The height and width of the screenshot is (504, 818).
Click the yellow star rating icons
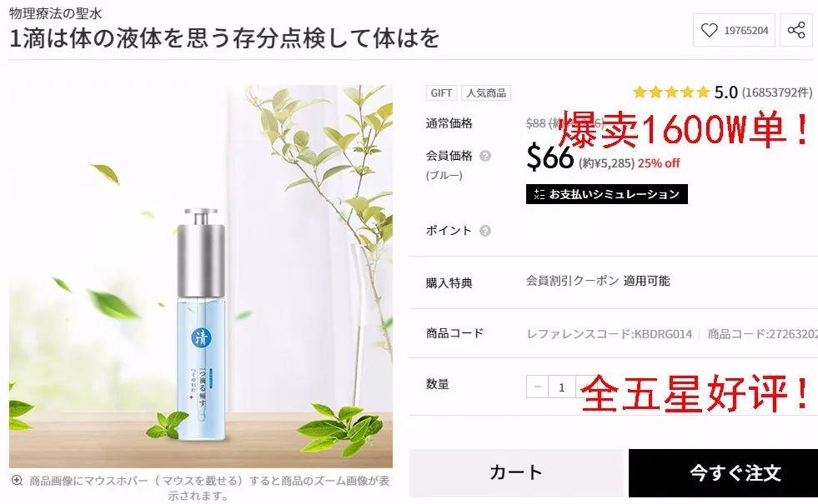tap(671, 92)
